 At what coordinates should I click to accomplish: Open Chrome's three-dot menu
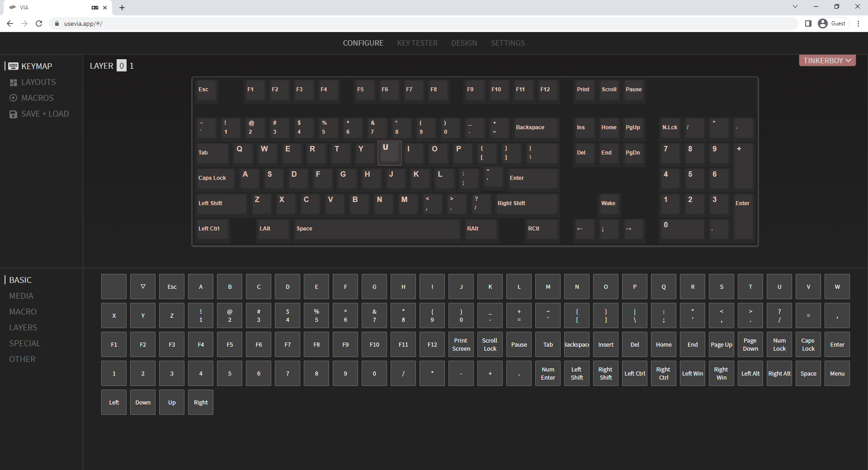tap(858, 23)
